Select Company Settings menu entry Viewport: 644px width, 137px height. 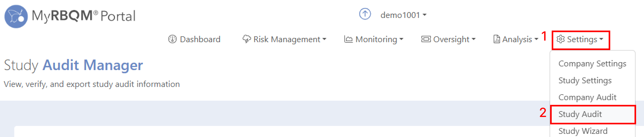pyautogui.click(x=592, y=63)
